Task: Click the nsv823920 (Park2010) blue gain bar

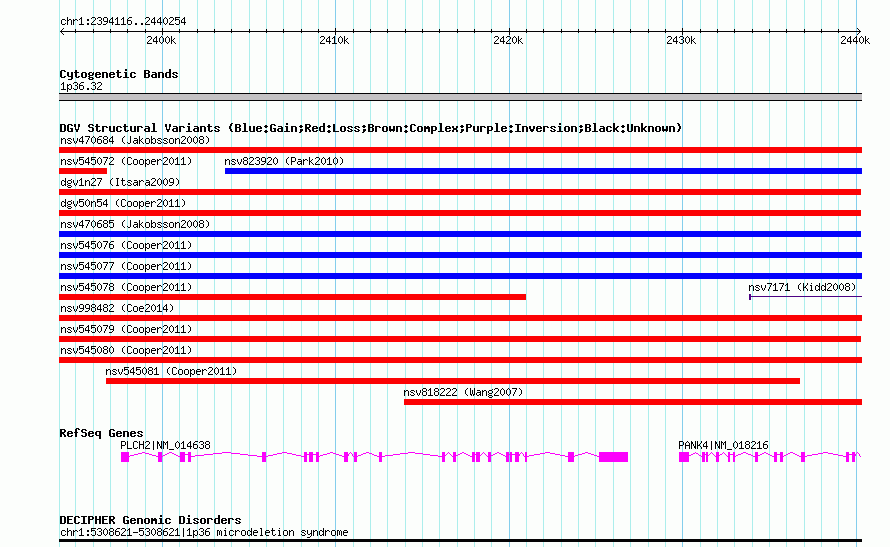Action: coord(543,171)
